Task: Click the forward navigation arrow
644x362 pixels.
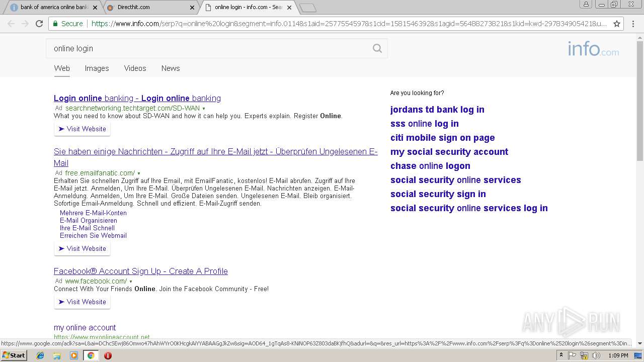Action: (x=25, y=24)
